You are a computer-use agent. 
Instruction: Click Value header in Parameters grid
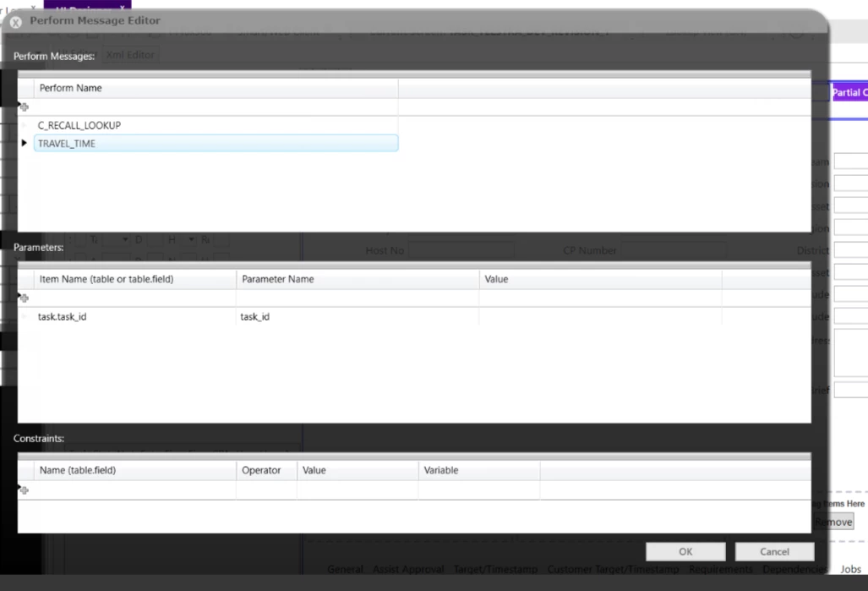tap(601, 279)
